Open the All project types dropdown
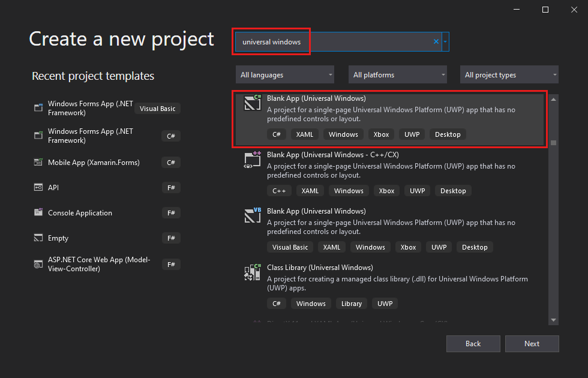Image resolution: width=588 pixels, height=378 pixels. [x=509, y=74]
